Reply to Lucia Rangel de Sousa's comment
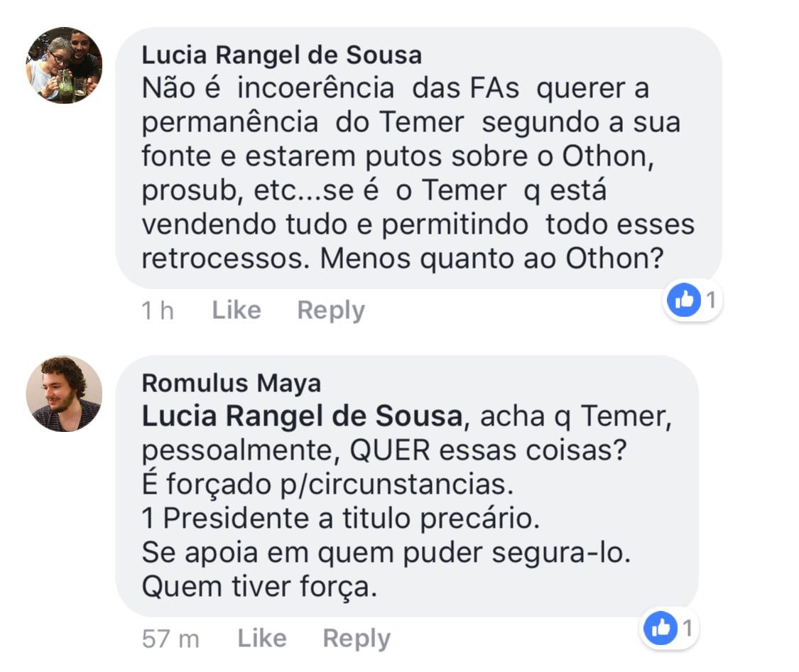Screen dimensions: 799x672 (x=331, y=310)
